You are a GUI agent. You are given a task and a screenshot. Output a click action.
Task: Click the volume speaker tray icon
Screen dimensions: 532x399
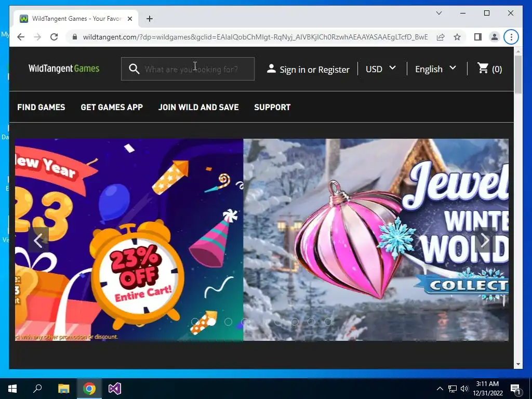[464, 389]
